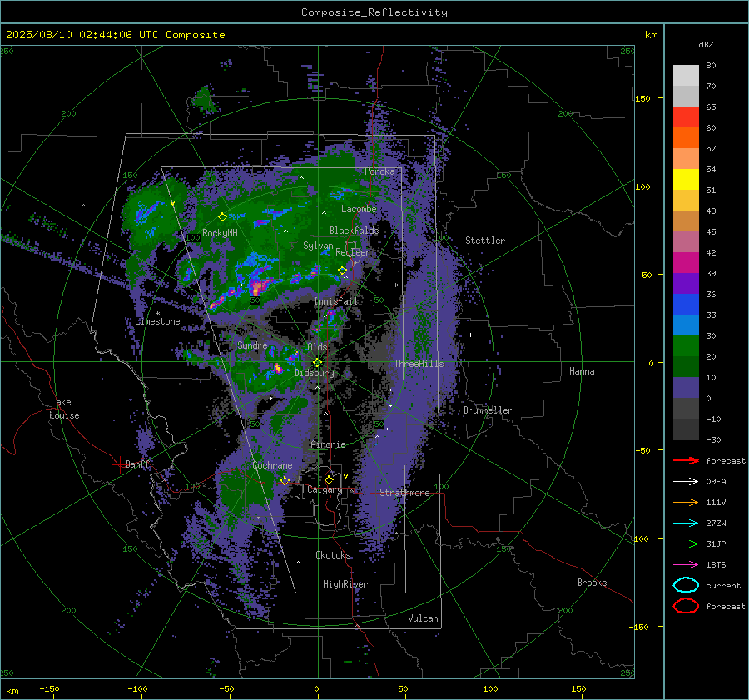Click the Limestone label
Screen dimensions: 749x700
click(x=157, y=321)
